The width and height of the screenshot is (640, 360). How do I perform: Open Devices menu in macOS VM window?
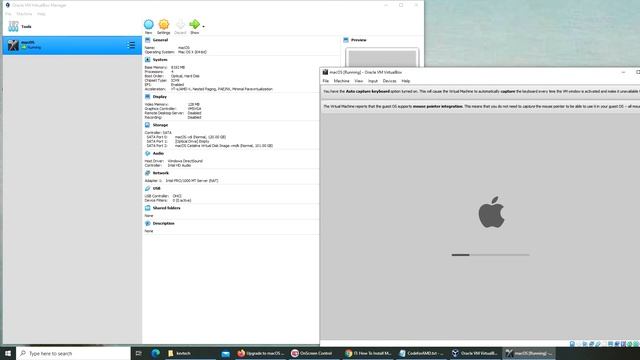pyautogui.click(x=389, y=81)
